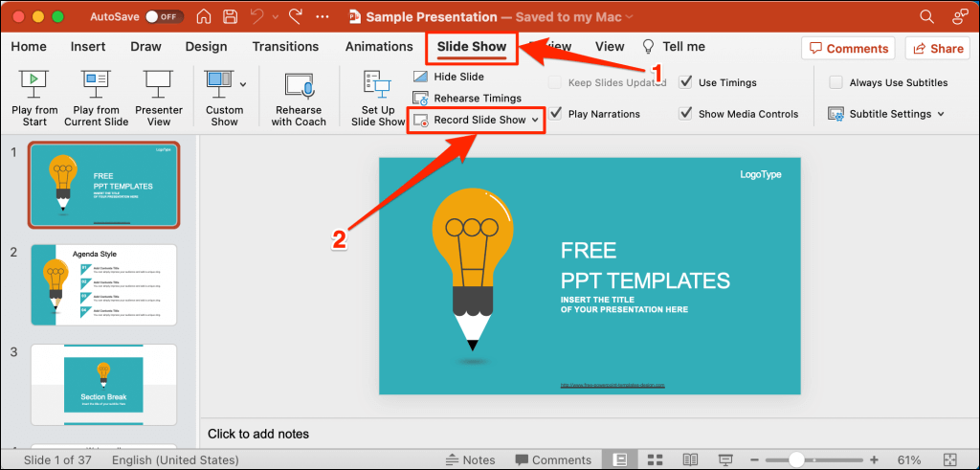Search using the magnifier icon
This screenshot has width=980, height=470.
[926, 17]
